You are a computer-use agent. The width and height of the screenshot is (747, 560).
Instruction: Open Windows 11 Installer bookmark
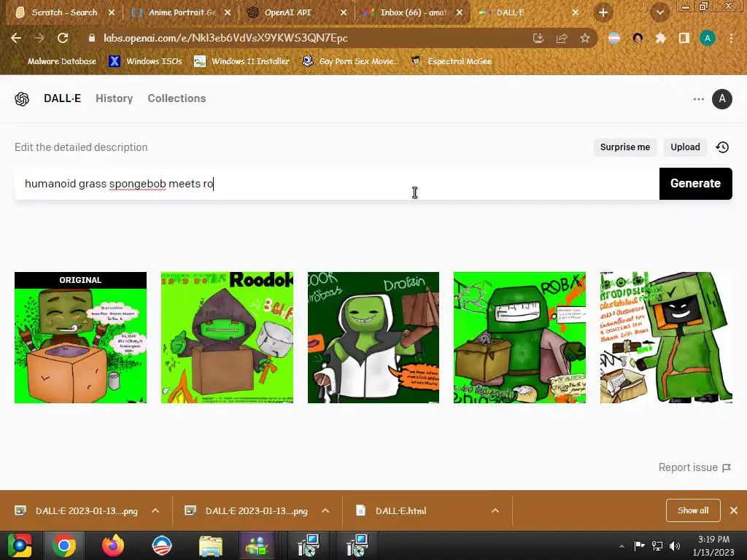[x=242, y=61]
